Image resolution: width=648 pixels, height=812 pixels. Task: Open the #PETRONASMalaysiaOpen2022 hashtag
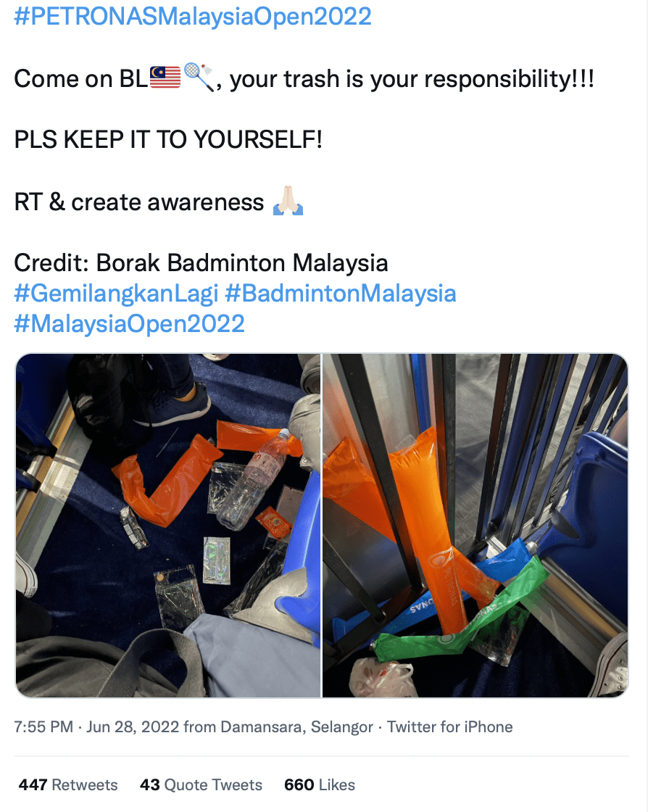(193, 16)
